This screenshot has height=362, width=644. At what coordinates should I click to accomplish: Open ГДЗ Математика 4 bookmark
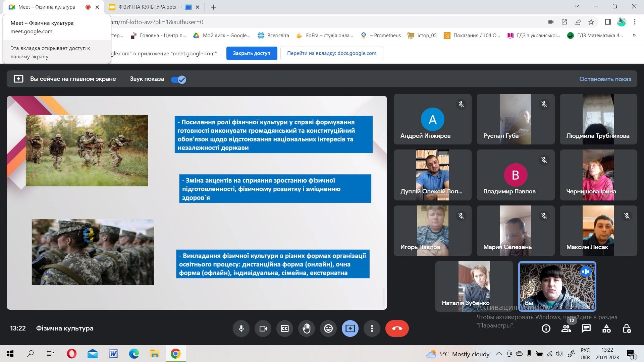pyautogui.click(x=595, y=36)
